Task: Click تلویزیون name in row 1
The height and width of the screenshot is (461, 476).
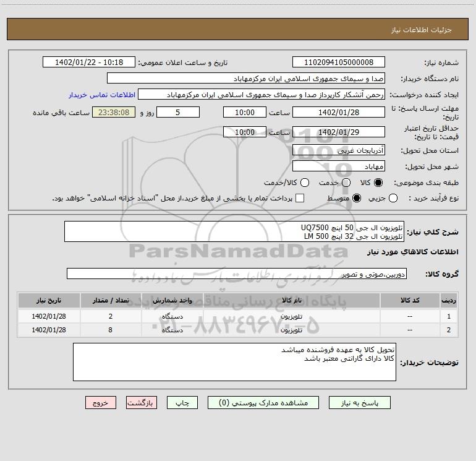Action: point(291,316)
